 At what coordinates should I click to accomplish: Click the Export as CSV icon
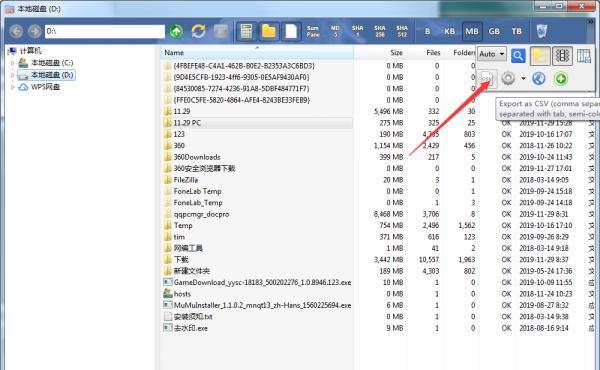(487, 79)
